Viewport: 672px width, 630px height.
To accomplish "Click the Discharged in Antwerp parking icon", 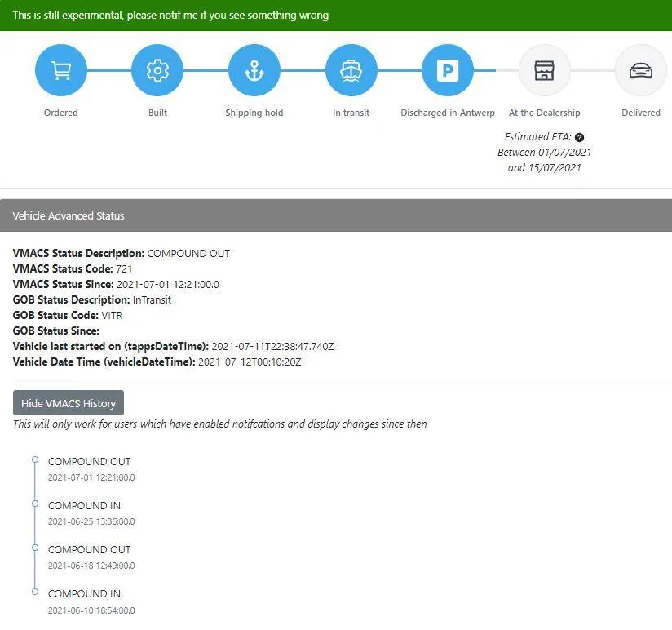I will [x=448, y=70].
